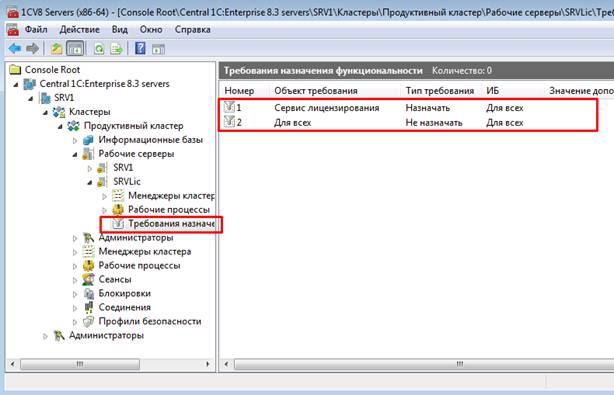Click the SRVLic working server icon

tap(103, 182)
